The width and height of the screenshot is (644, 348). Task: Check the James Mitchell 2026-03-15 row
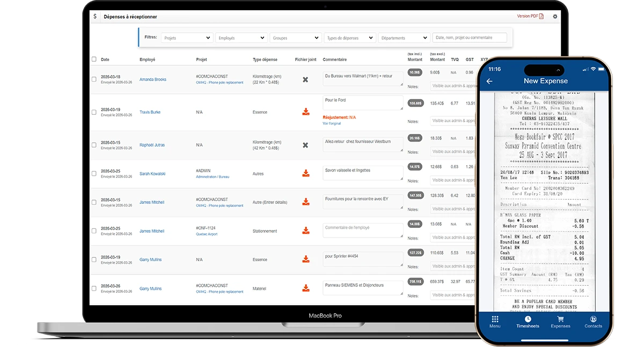click(x=94, y=202)
